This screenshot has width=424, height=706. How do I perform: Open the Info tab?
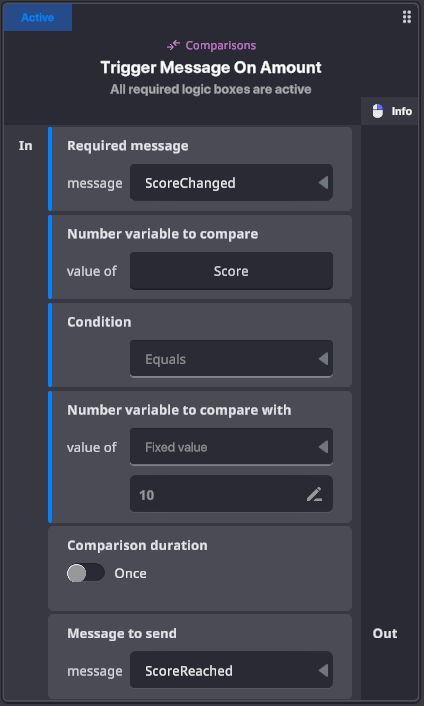[390, 111]
